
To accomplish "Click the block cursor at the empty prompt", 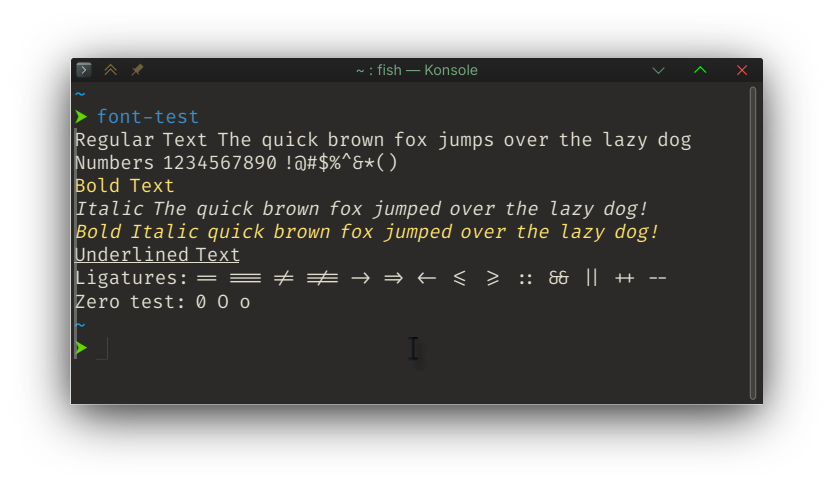I will (x=102, y=348).
